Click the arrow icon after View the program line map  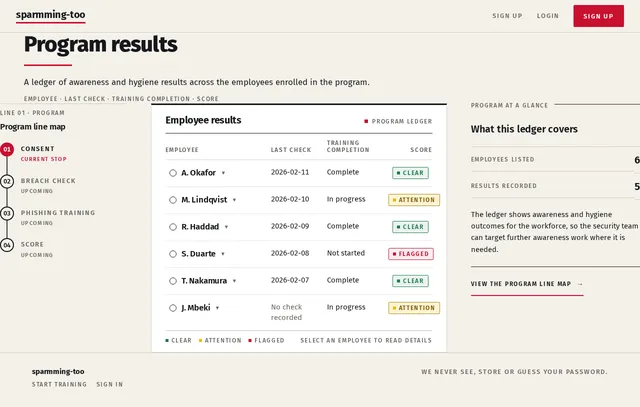(x=580, y=284)
